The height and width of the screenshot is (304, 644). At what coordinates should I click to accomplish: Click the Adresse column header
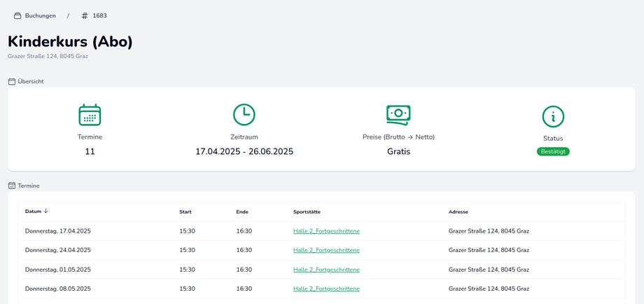pyautogui.click(x=458, y=212)
